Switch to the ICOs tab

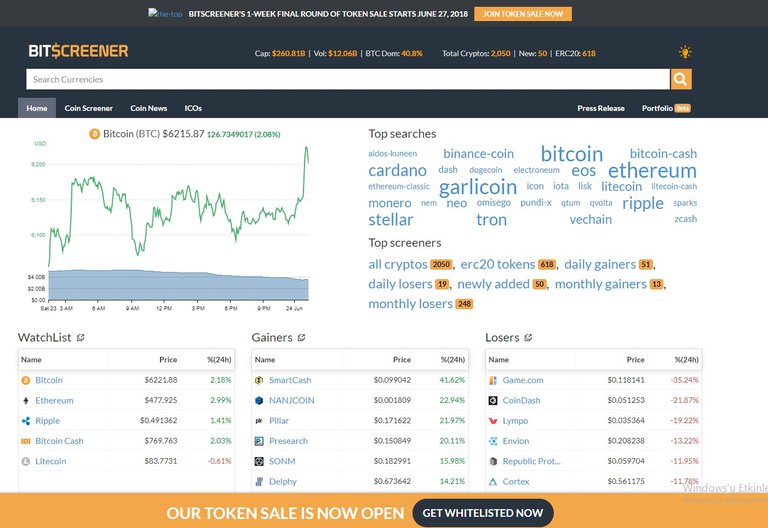pyautogui.click(x=193, y=108)
